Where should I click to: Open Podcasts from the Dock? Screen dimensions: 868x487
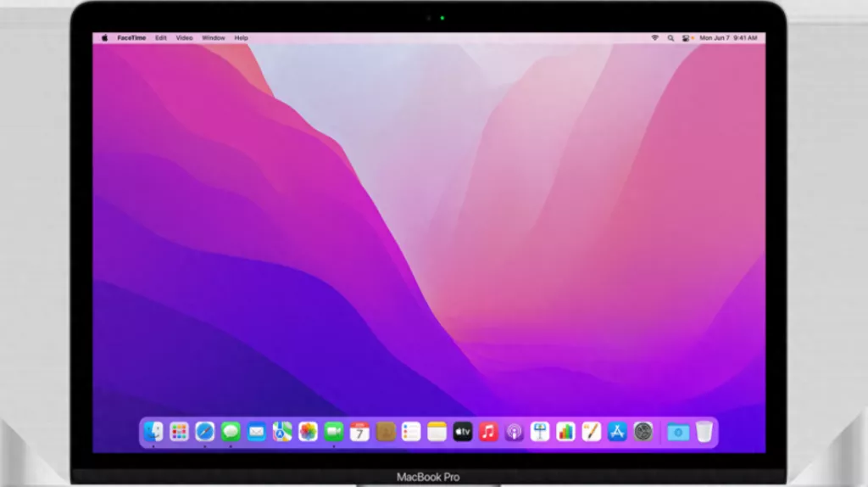pos(515,432)
